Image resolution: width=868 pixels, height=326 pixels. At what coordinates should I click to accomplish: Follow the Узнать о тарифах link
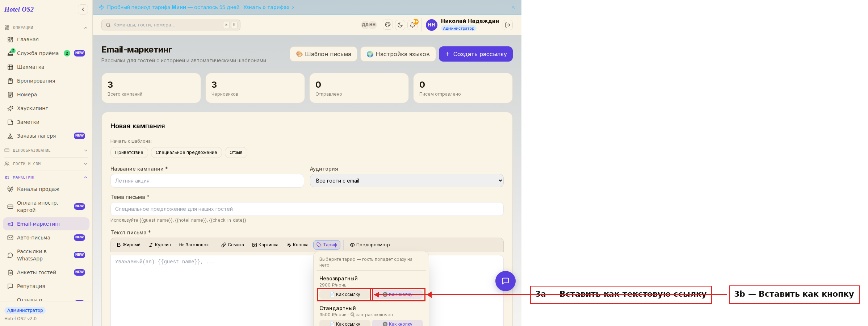point(266,7)
